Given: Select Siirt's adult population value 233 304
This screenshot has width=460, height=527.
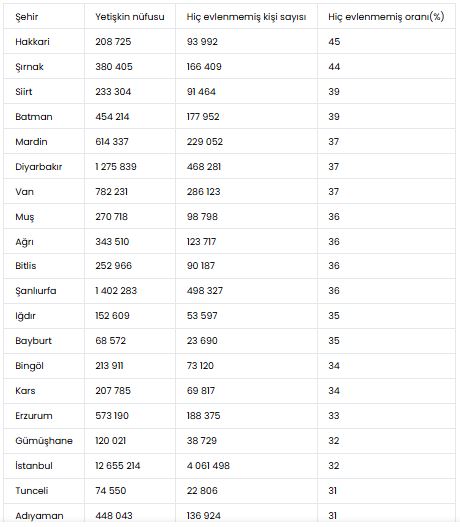Looking at the screenshot, I should tap(113, 92).
